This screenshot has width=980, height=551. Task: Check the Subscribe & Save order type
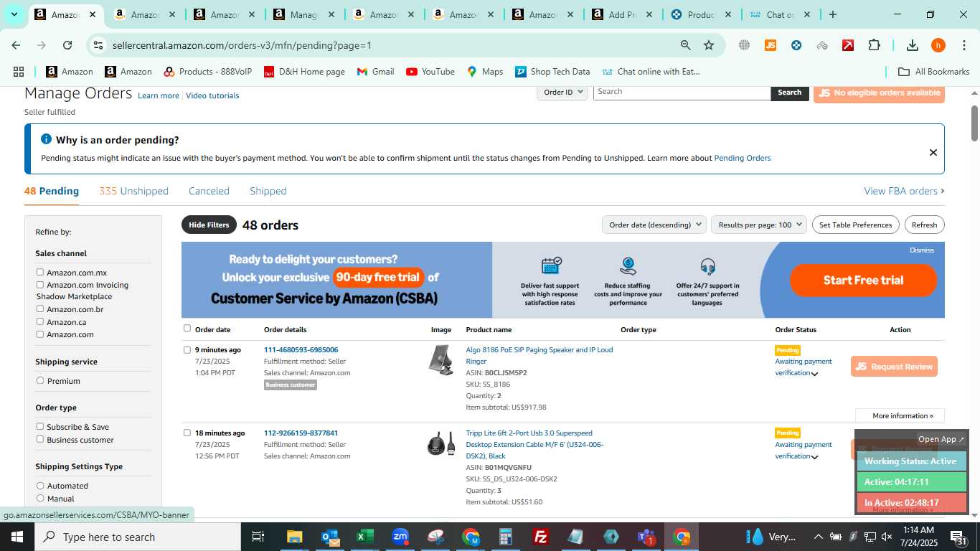pos(40,426)
